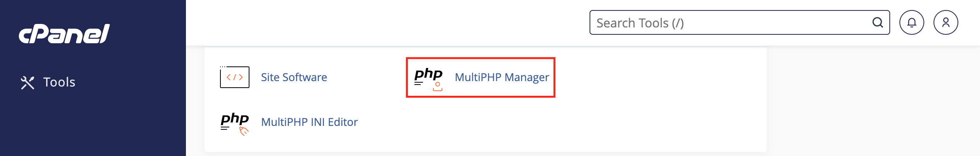The width and height of the screenshot is (980, 156).
Task: Click the orange pen glyph on INI Editor icon
Action: click(x=244, y=132)
